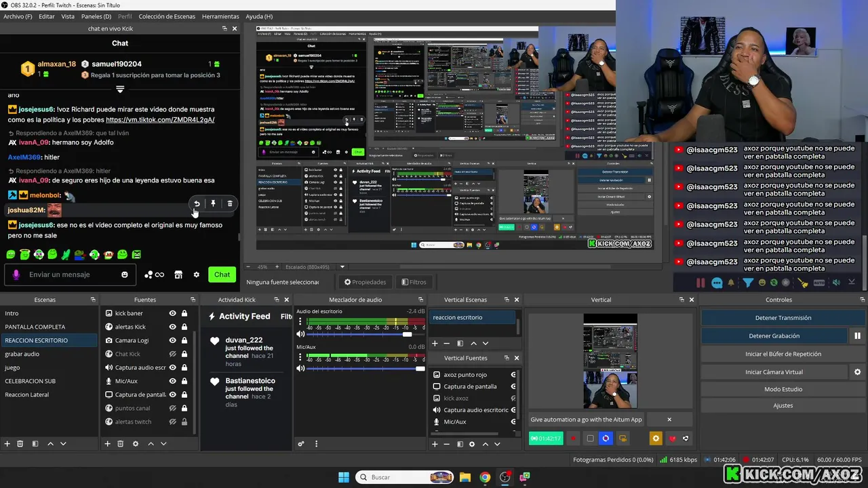Pin joshua82M's chat message
The image size is (868, 488).
[213, 203]
